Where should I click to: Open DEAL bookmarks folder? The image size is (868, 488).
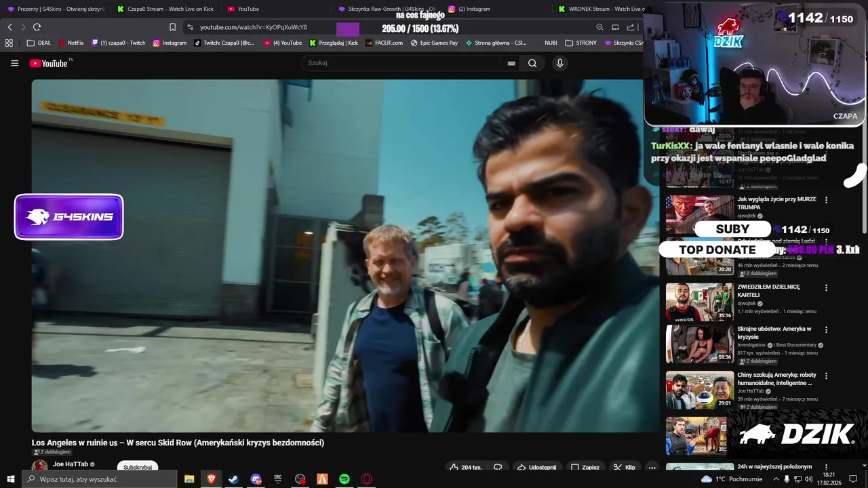(x=39, y=43)
